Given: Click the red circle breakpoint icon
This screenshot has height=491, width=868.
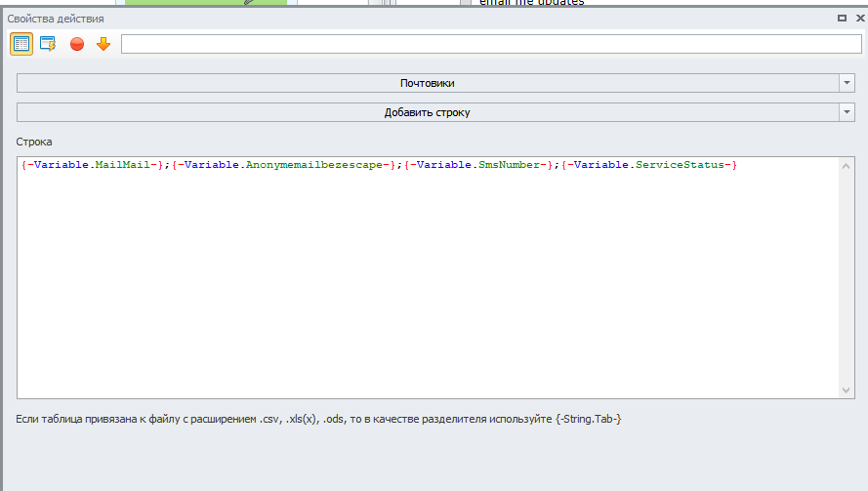Looking at the screenshot, I should [x=77, y=44].
